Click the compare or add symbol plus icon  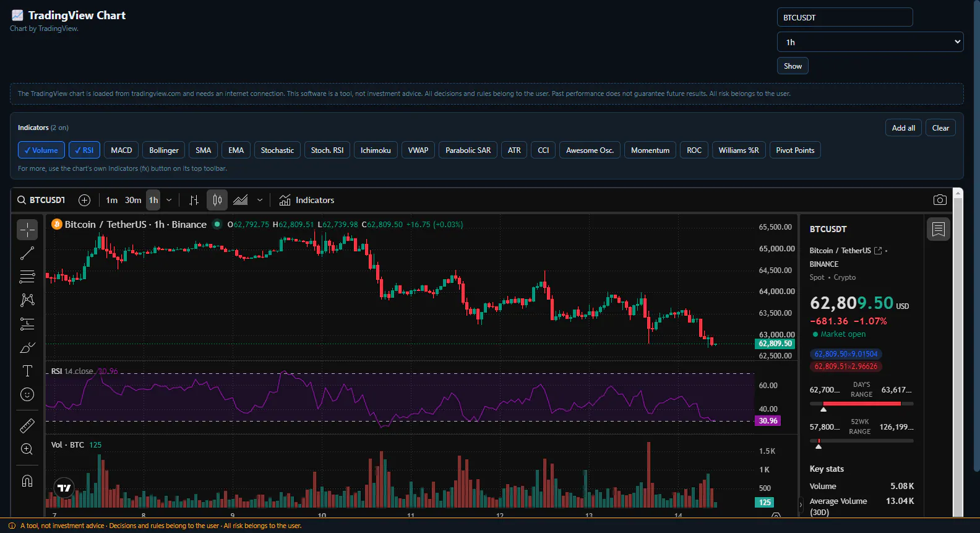85,200
